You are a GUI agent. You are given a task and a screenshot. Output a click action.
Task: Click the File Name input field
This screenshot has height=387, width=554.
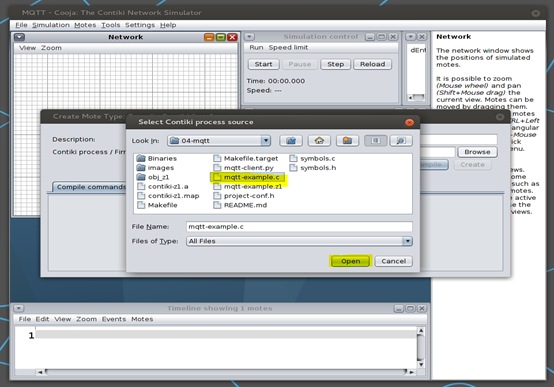pos(299,227)
